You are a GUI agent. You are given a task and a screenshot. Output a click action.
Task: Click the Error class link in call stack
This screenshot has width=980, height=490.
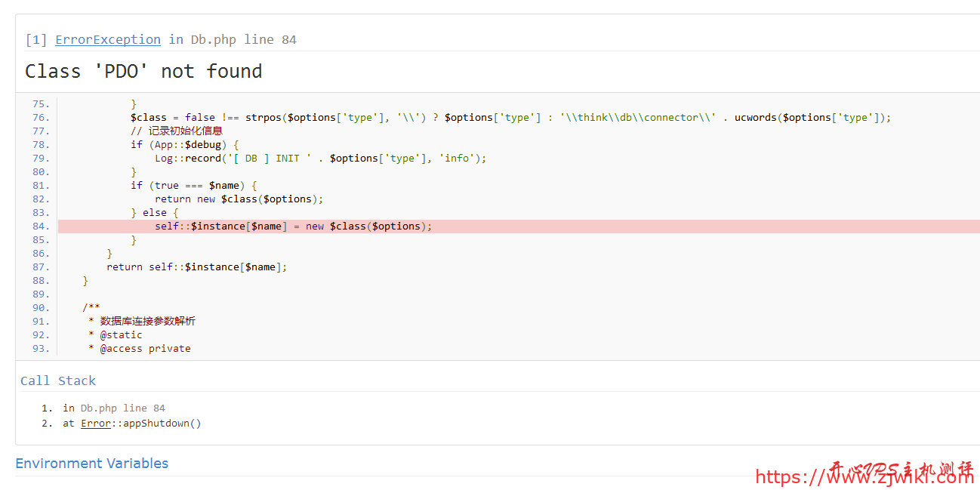(x=96, y=424)
